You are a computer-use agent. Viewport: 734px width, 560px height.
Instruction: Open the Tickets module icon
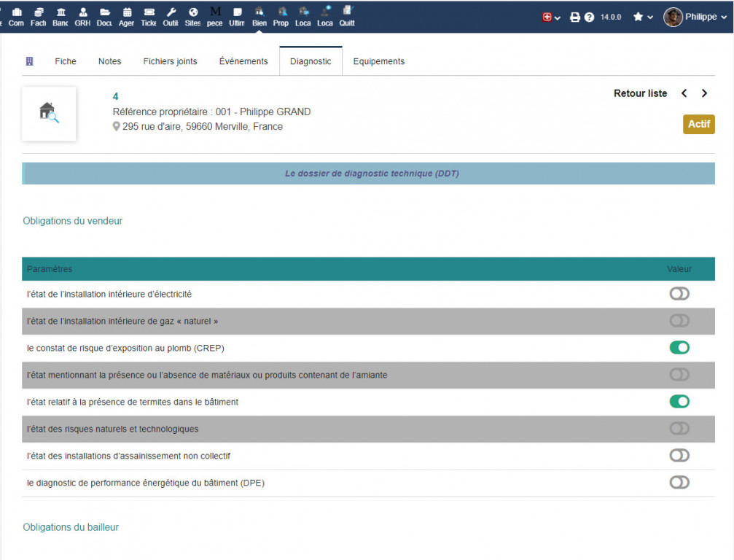coord(149,16)
